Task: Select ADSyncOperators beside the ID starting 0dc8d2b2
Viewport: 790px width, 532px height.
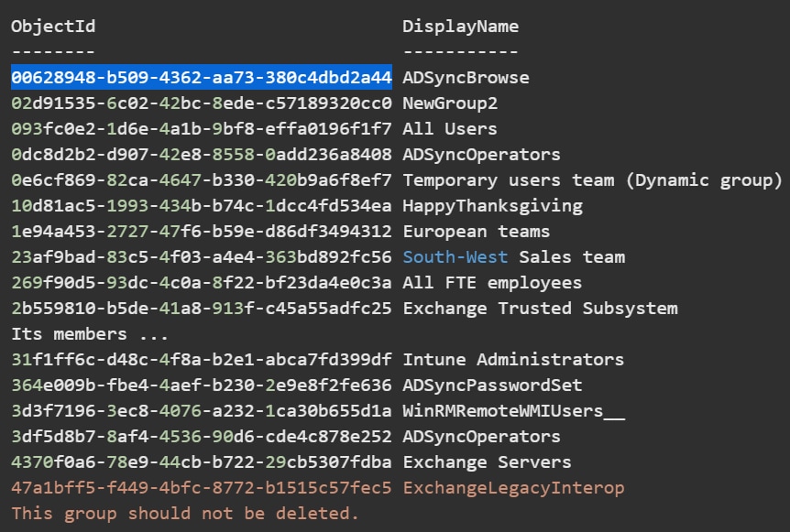Action: (x=482, y=155)
